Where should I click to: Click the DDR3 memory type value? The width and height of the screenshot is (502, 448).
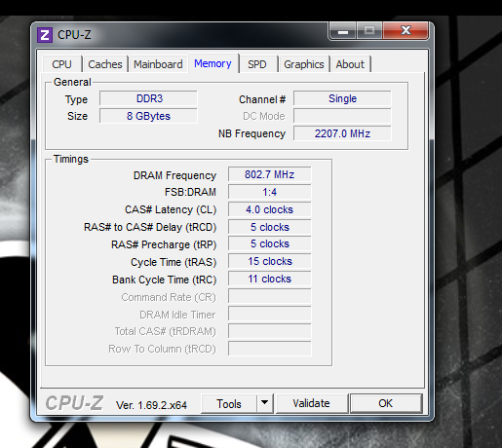click(148, 98)
